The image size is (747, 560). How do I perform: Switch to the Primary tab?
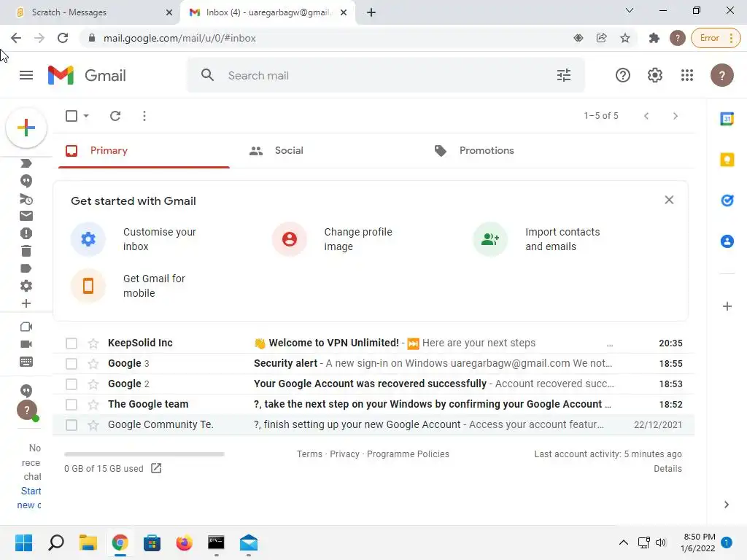(144, 150)
